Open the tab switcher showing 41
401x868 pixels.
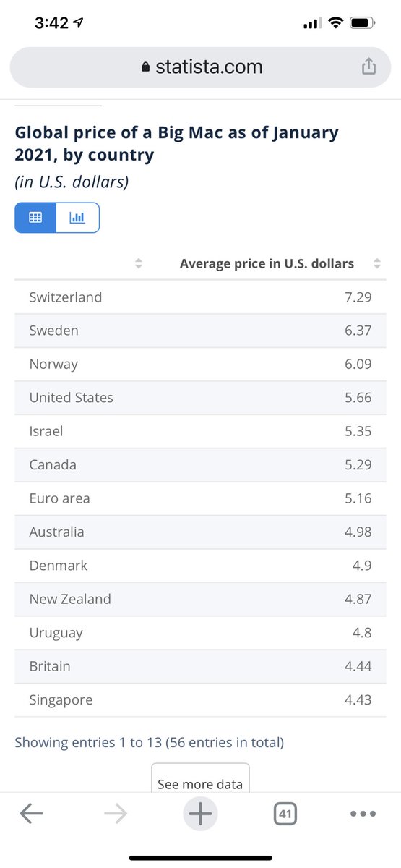click(285, 814)
